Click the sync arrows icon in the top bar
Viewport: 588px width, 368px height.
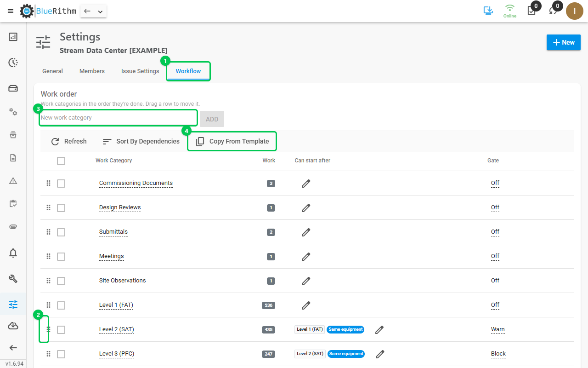553,11
